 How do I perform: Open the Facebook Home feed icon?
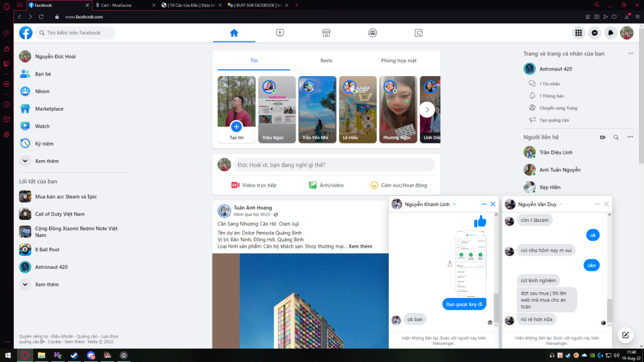point(234,33)
